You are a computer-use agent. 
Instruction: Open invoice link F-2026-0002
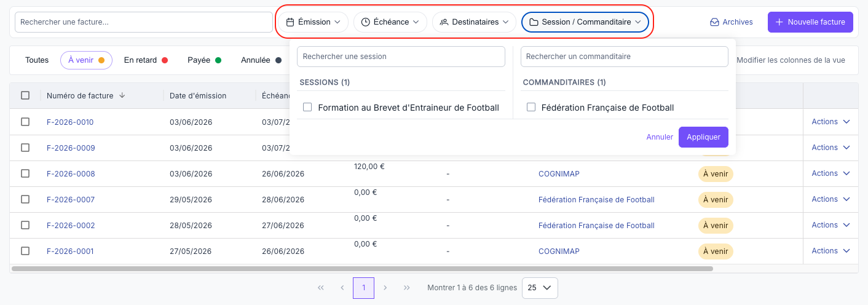point(71,226)
